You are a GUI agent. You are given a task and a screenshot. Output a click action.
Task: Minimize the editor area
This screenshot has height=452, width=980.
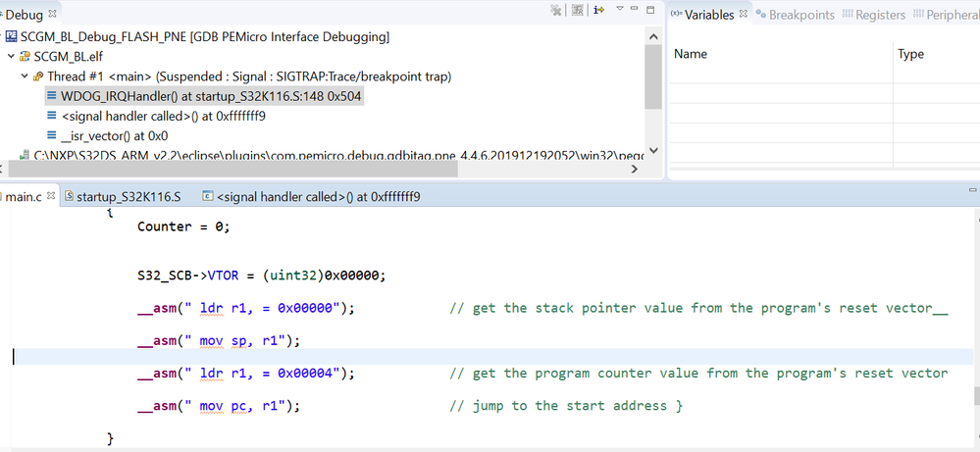click(x=972, y=190)
